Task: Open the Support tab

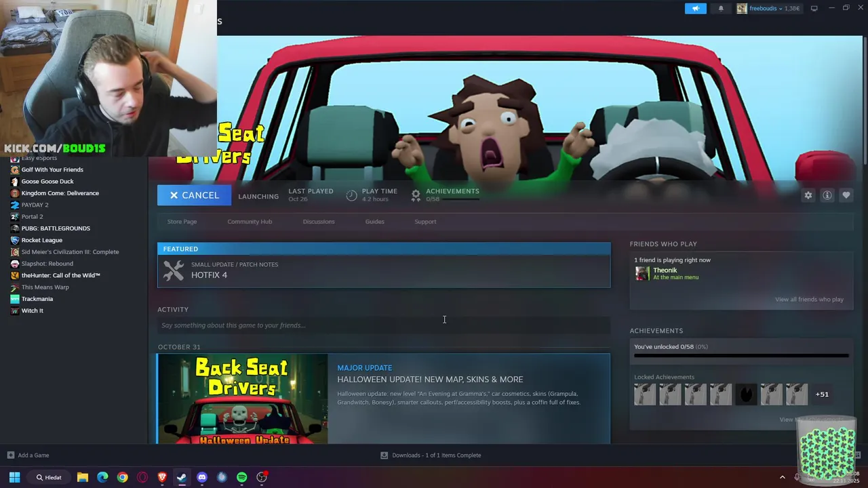Action: point(425,222)
